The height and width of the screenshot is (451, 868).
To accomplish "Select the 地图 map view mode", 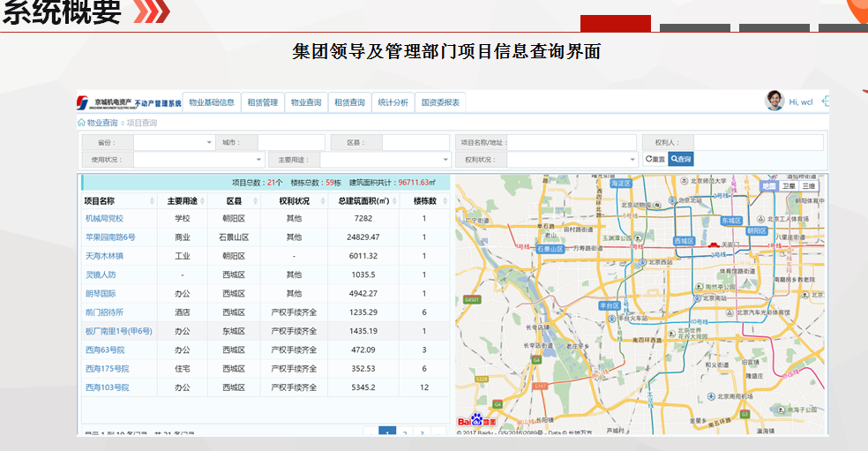I will point(768,186).
